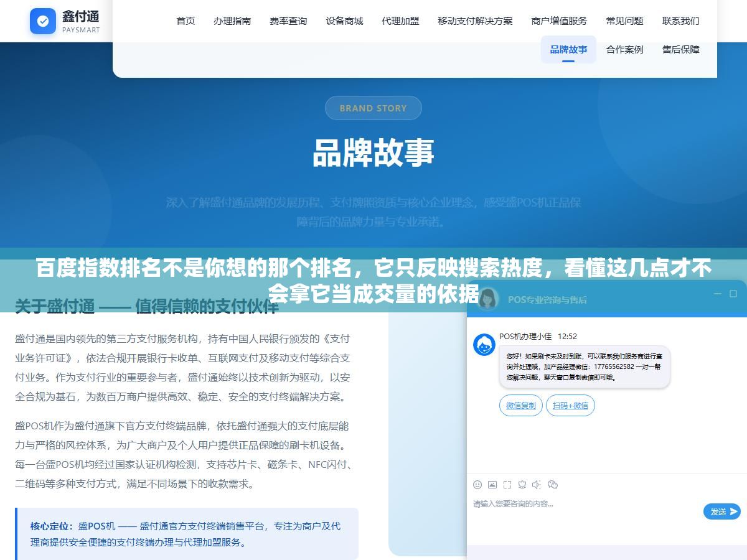The image size is (747, 560).
Task: Click the rating flower icon in the chat toolbar
Action: [522, 484]
